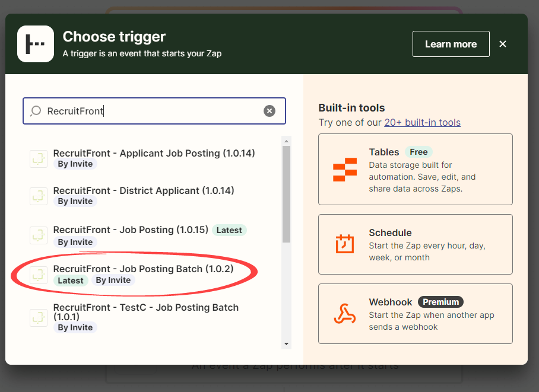The width and height of the screenshot is (539, 392).
Task: Click the Job Posting Batch (1.0.2) app icon
Action: coord(39,275)
